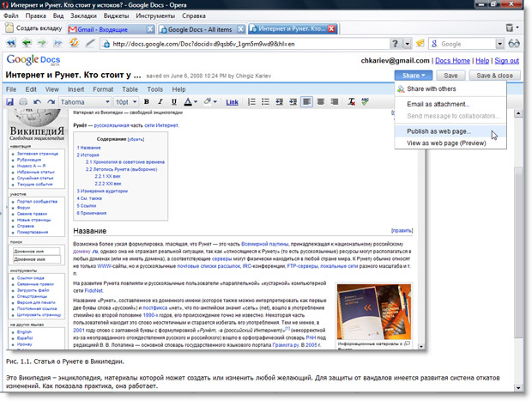
Task: Switch to Google Docs - All items tab
Action: (200, 29)
